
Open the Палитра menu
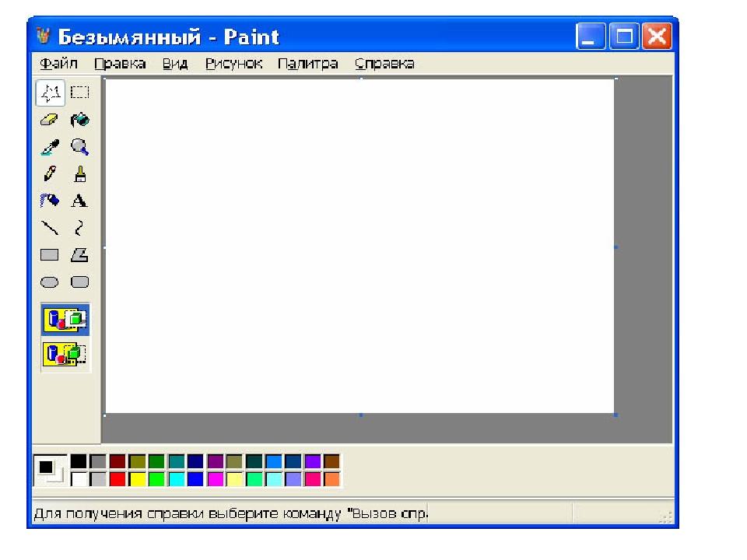click(308, 64)
